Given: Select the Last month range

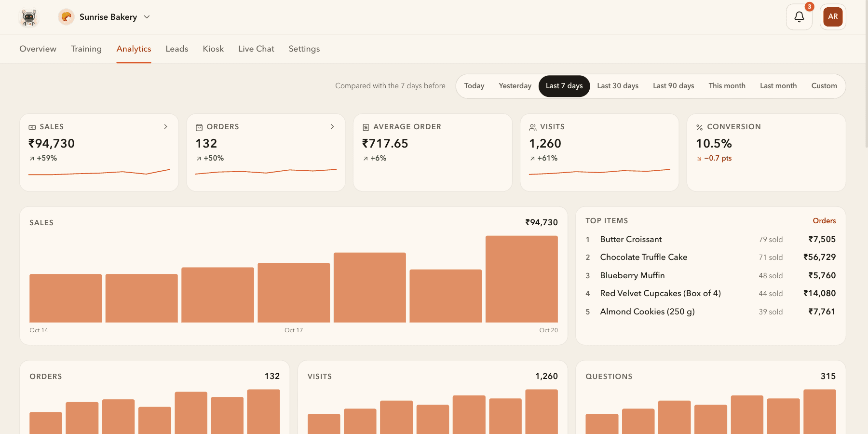Looking at the screenshot, I should click(x=778, y=86).
